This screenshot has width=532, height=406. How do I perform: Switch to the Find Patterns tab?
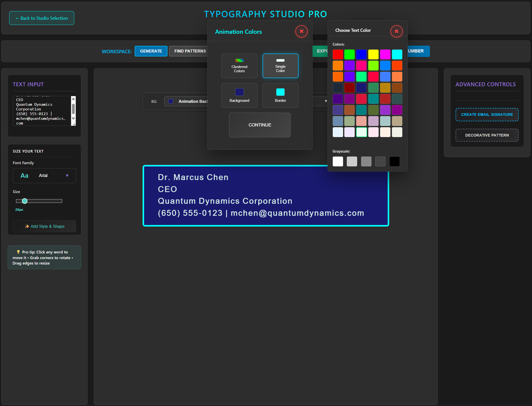pyautogui.click(x=190, y=51)
